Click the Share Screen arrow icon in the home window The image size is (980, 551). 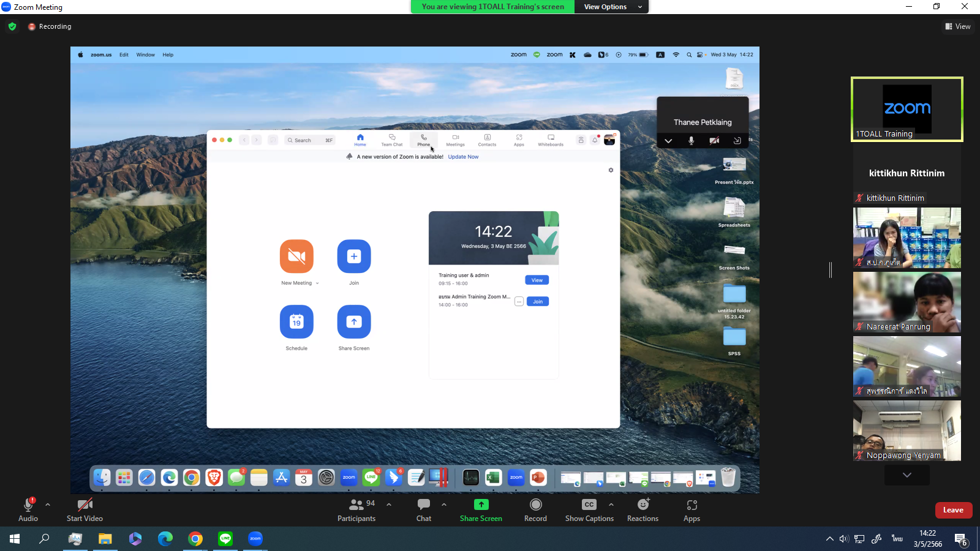click(354, 321)
